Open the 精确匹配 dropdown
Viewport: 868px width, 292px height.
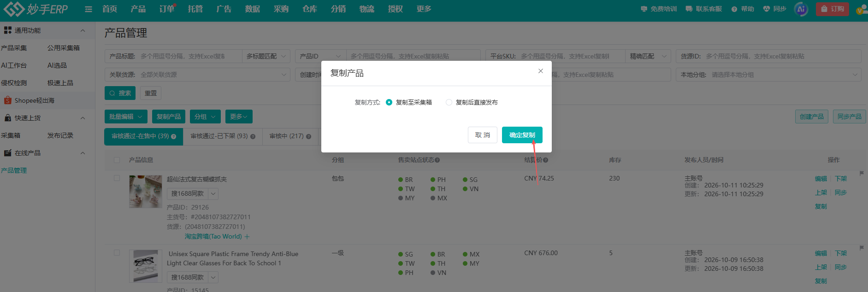(x=648, y=56)
